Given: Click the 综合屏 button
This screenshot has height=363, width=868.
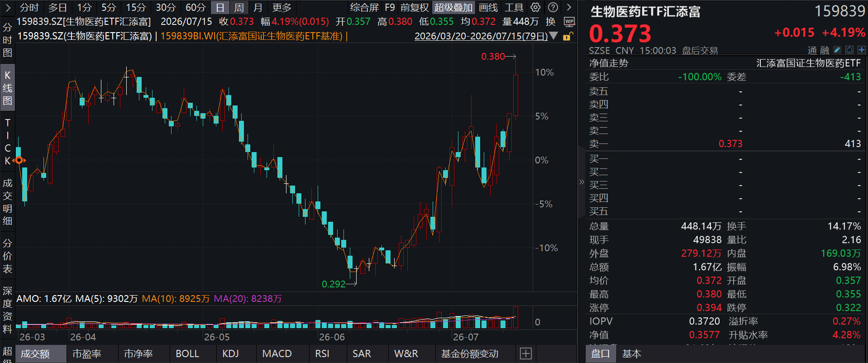Looking at the screenshot, I should click(364, 7).
